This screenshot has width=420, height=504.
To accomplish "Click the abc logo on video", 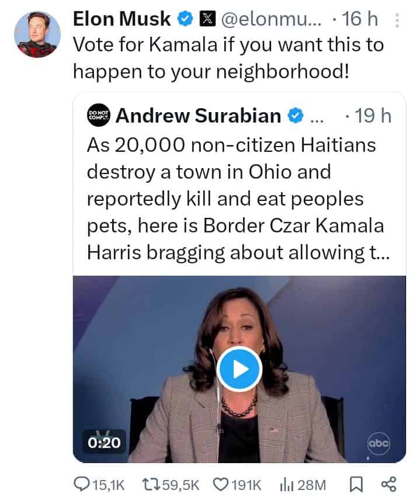I will [x=379, y=444].
